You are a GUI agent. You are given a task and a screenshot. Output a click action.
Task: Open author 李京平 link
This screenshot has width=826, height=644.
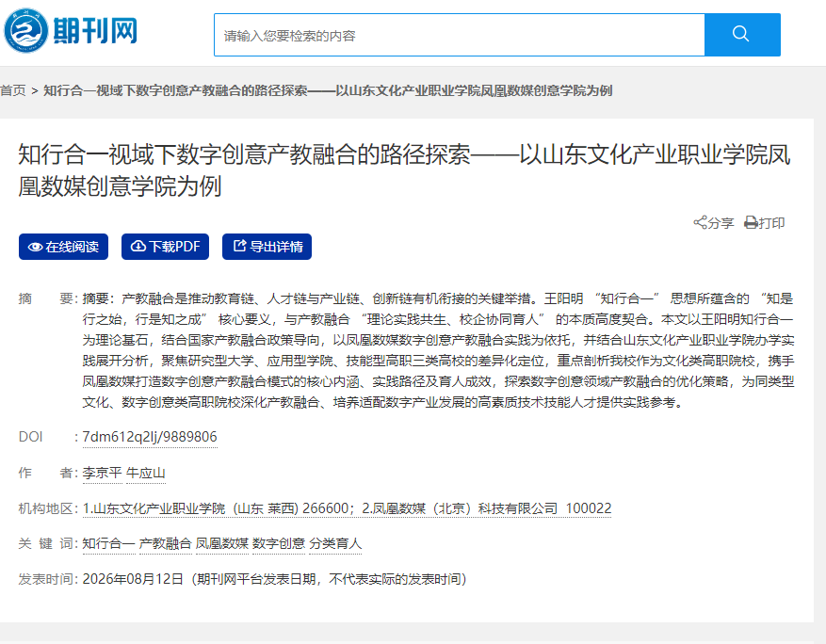click(103, 473)
